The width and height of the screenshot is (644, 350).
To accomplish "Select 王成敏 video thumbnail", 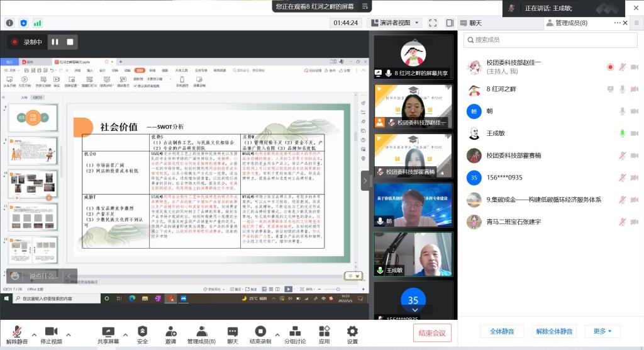I will 413,254.
